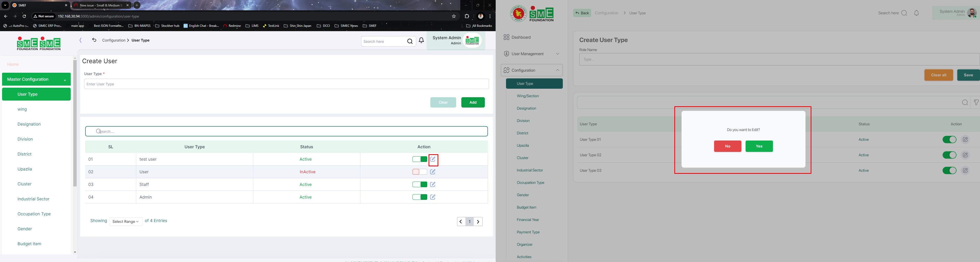The height and width of the screenshot is (262, 980).
Task: Click the Save button in the mockup
Action: [968, 75]
